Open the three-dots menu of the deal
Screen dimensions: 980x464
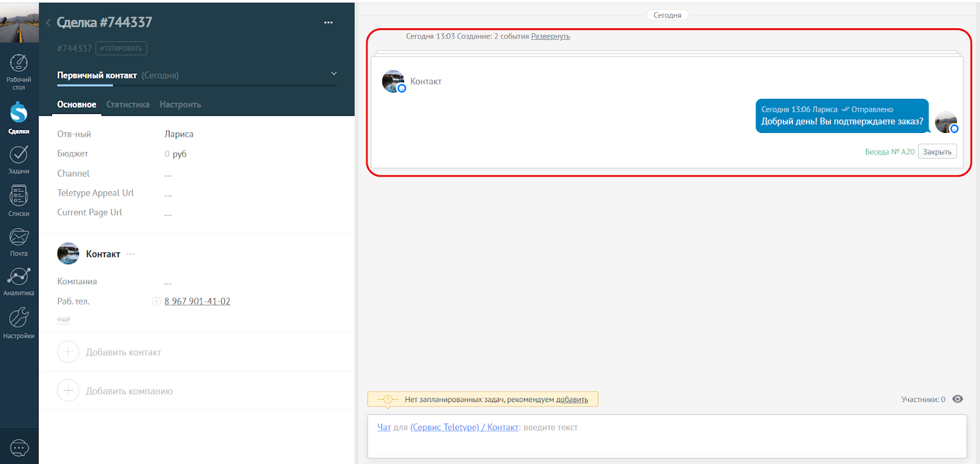pyautogui.click(x=328, y=23)
